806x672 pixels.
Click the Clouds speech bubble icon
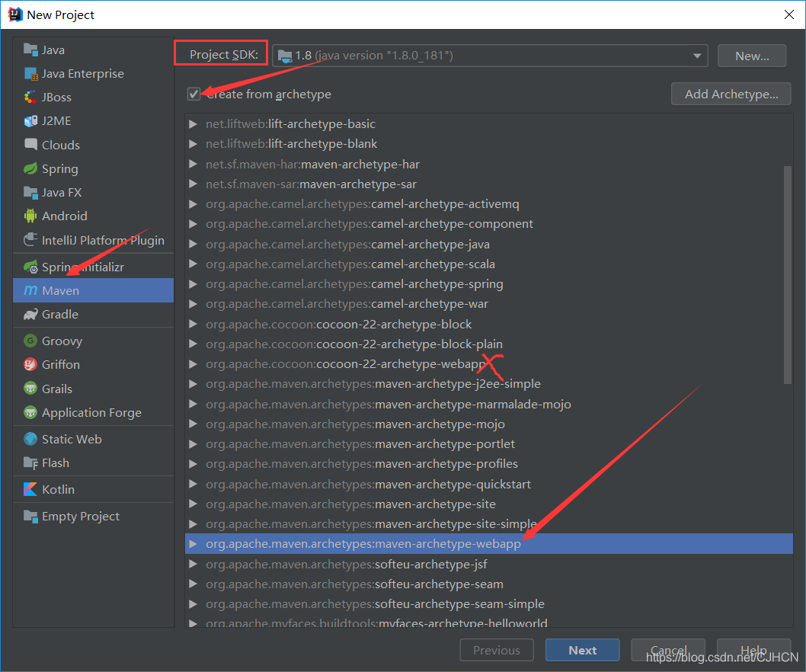click(30, 145)
